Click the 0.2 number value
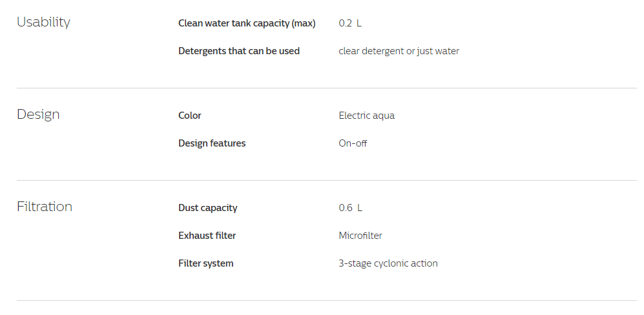 click(346, 23)
